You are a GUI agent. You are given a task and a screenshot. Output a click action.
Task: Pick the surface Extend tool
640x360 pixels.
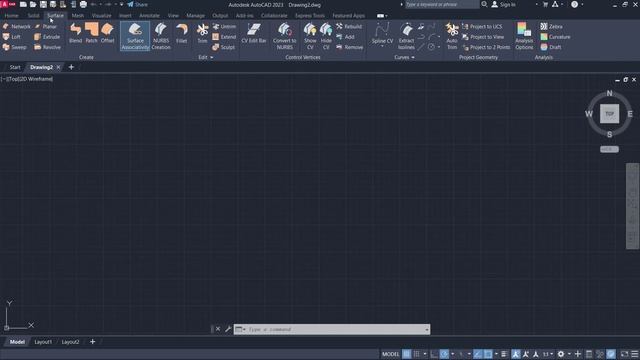point(224,37)
